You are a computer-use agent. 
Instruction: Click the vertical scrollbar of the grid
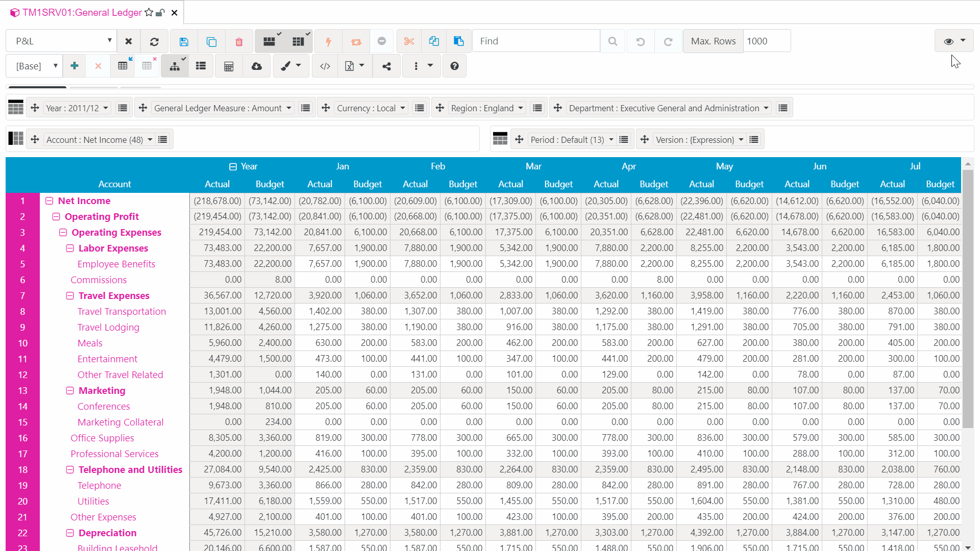click(x=967, y=298)
